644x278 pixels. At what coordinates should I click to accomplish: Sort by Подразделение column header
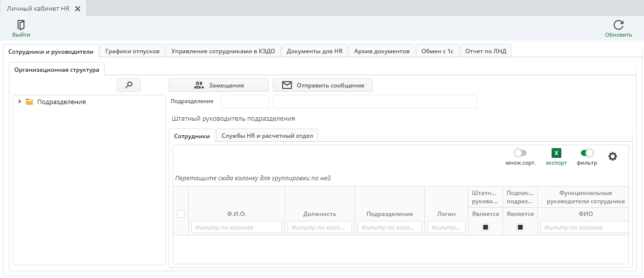(390, 214)
